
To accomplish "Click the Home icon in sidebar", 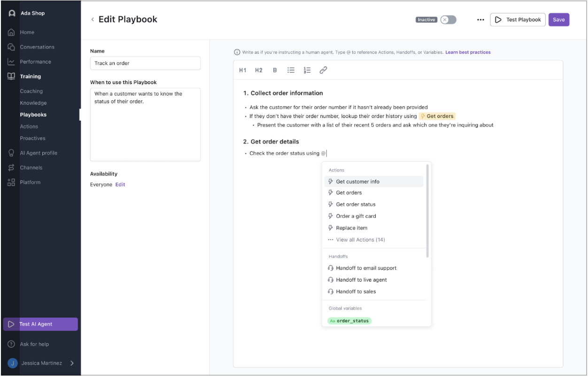I will point(11,32).
